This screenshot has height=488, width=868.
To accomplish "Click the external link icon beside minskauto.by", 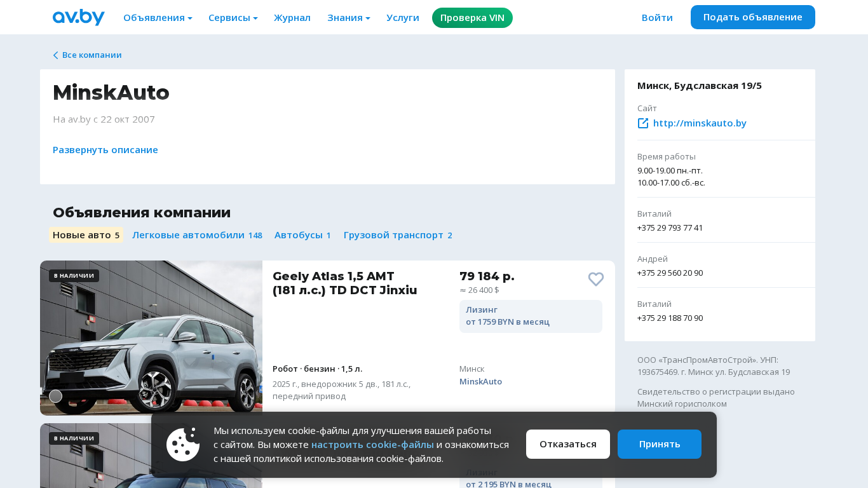I will pos(643,123).
